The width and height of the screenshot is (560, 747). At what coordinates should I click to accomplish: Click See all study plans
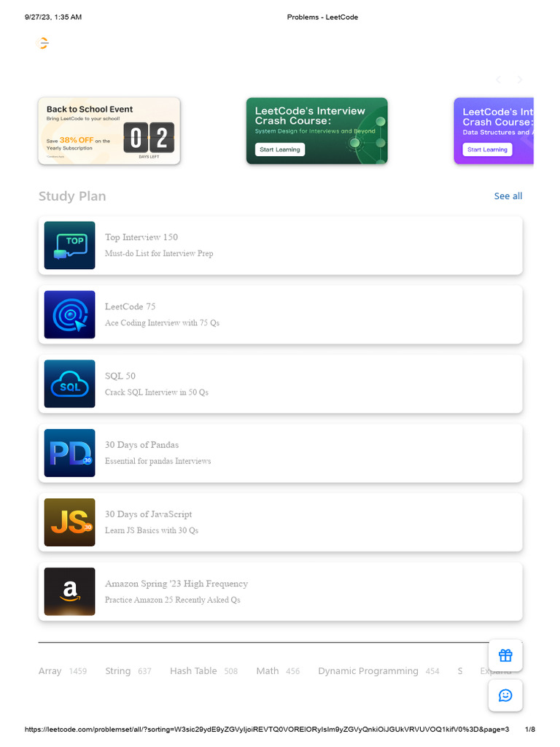[508, 196]
